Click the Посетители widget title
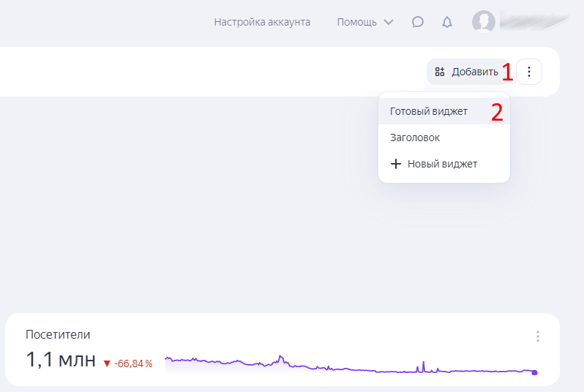The height and width of the screenshot is (392, 584). (58, 334)
